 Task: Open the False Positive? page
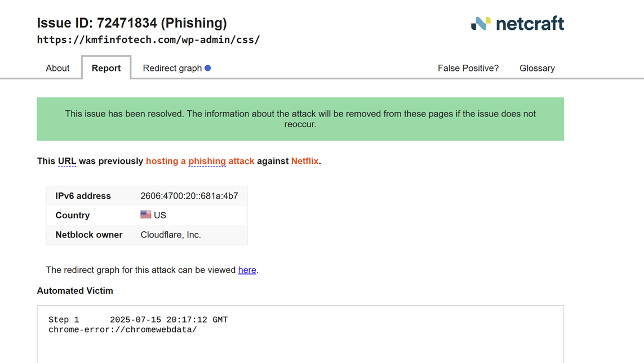468,68
